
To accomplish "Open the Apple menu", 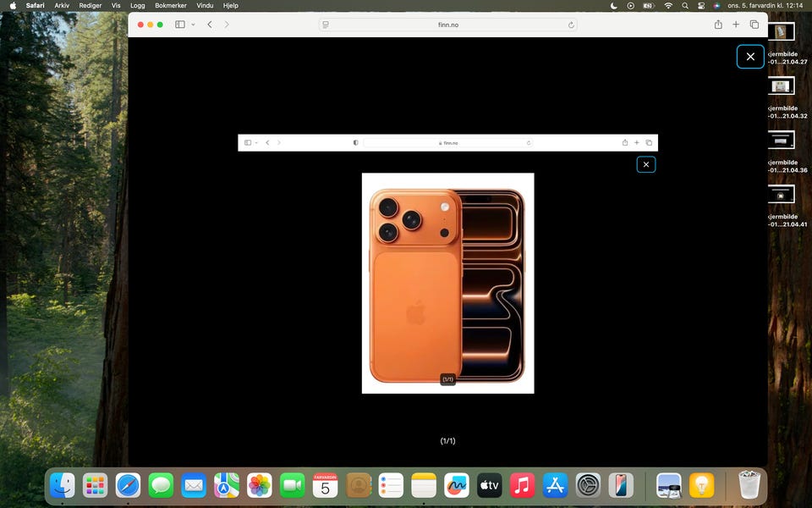I will pos(13,5).
